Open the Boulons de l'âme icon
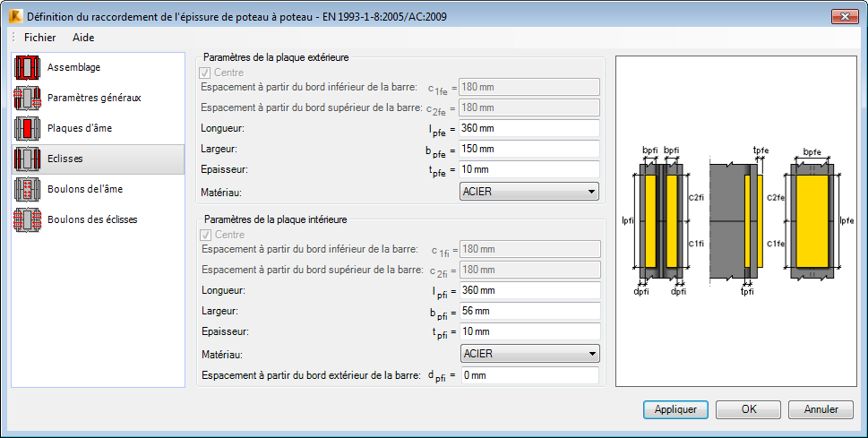The image size is (868, 438). (x=27, y=189)
